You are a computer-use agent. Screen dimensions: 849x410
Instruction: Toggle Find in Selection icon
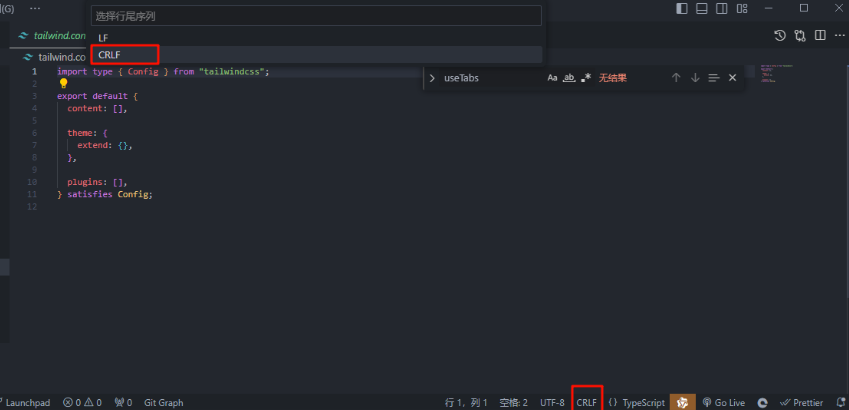714,78
